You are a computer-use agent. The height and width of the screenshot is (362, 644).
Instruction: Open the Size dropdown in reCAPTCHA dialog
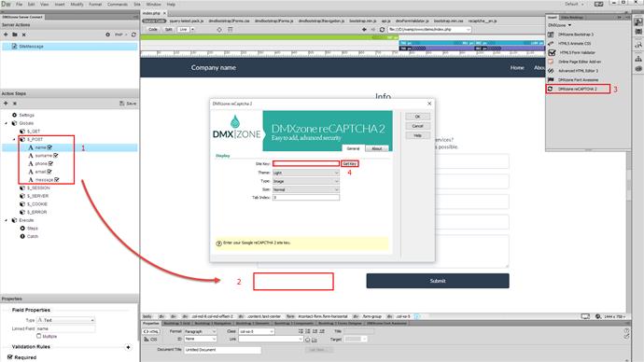click(306, 189)
